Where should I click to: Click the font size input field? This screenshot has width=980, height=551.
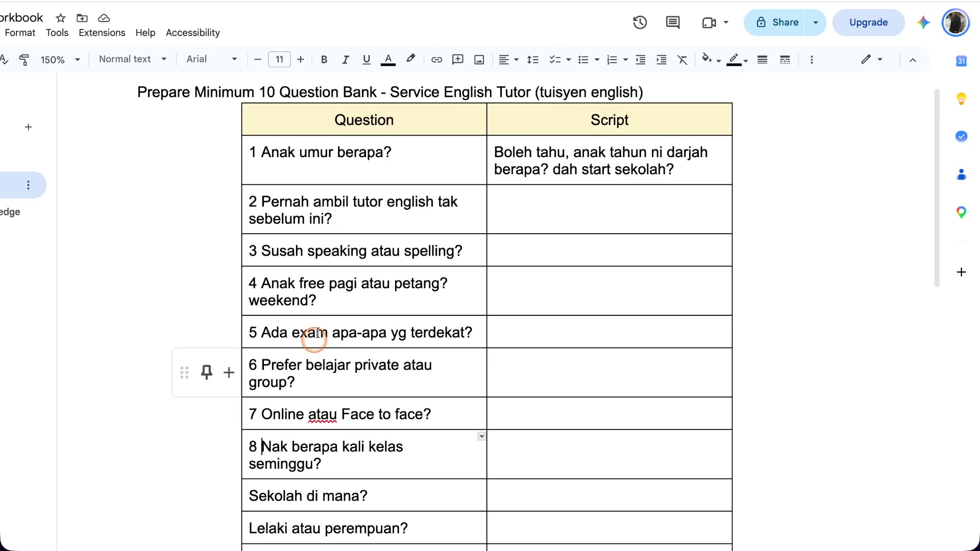coord(279,60)
